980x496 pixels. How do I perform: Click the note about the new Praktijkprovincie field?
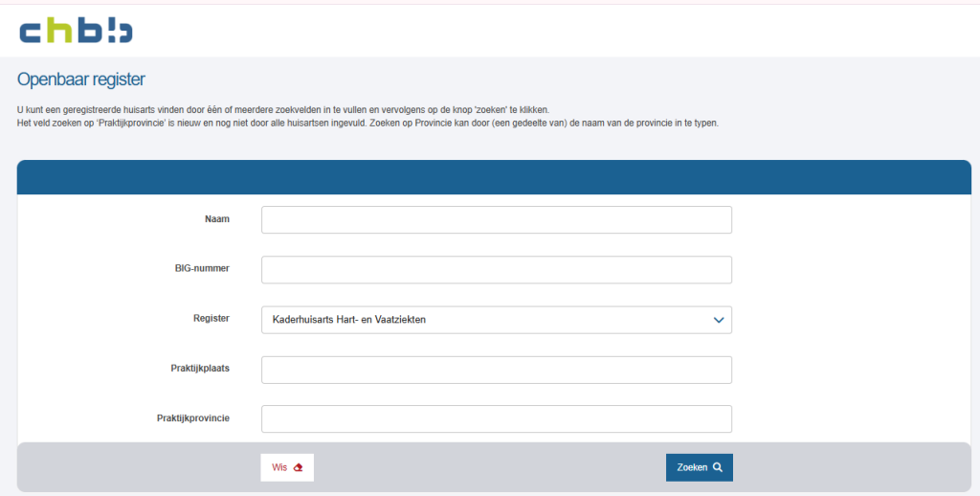pos(367,124)
